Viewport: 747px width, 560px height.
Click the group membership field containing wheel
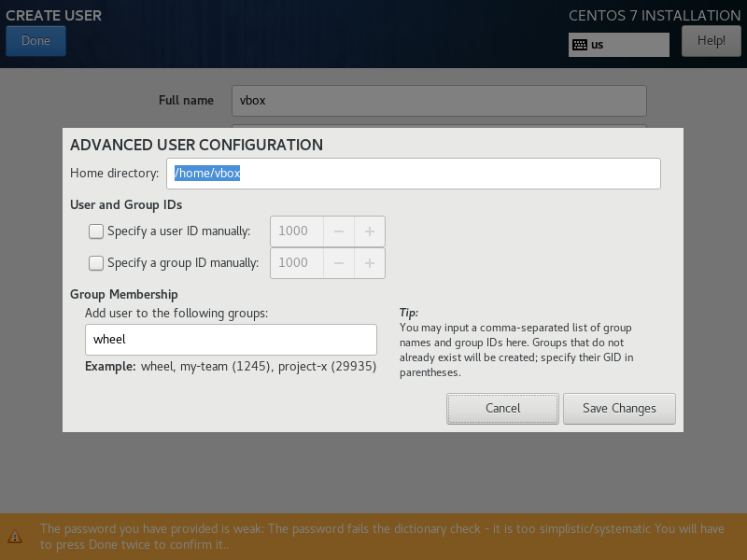click(x=231, y=340)
